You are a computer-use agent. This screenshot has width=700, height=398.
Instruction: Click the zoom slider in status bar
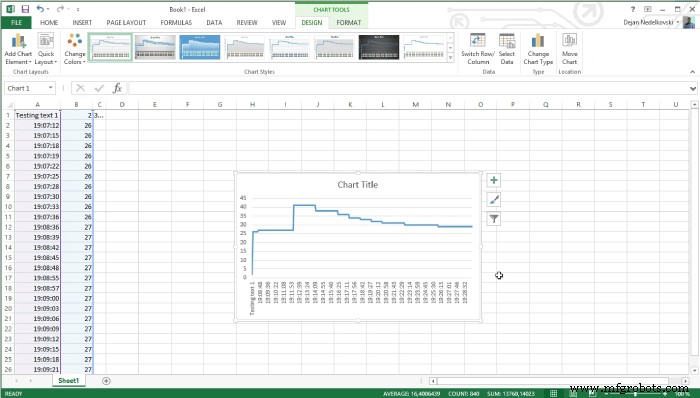(636, 394)
